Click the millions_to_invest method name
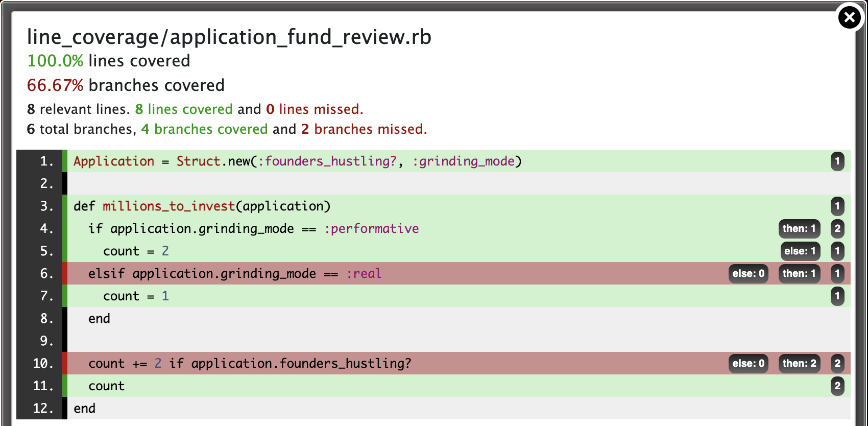Viewport: 868px width, 426px height. (x=168, y=206)
